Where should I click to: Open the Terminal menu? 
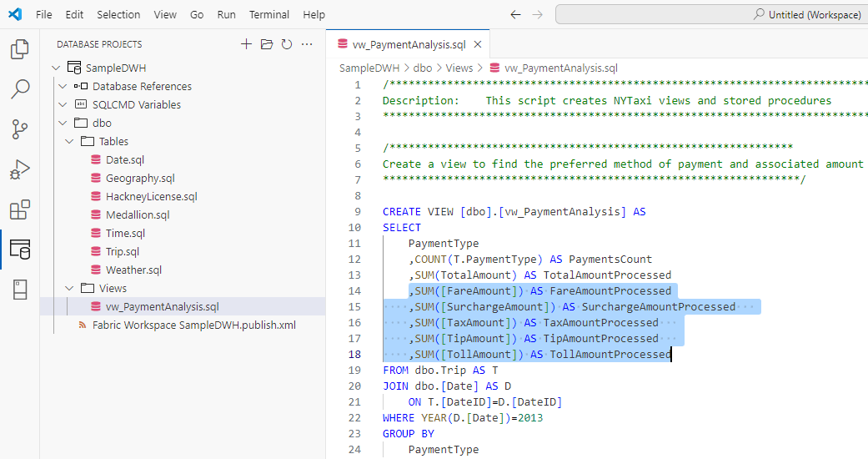tap(269, 14)
